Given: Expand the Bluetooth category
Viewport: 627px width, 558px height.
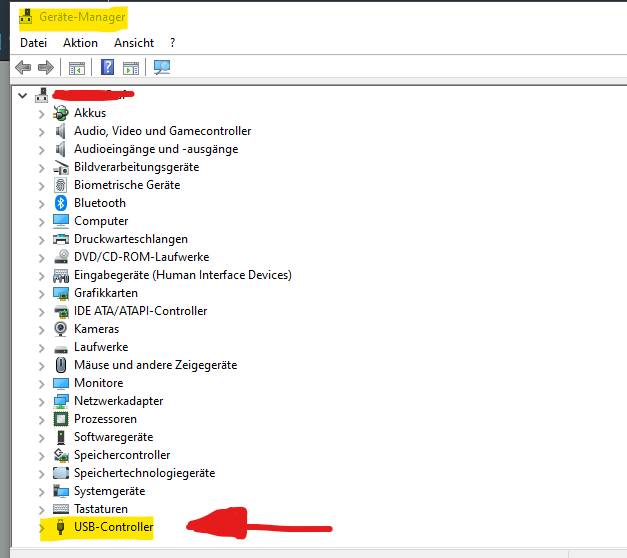Looking at the screenshot, I should pyautogui.click(x=42, y=204).
